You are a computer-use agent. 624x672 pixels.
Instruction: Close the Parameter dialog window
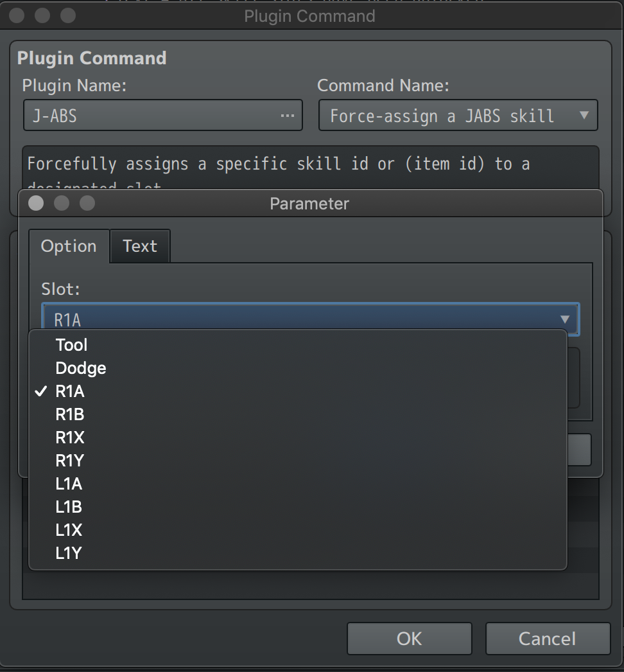tap(36, 203)
